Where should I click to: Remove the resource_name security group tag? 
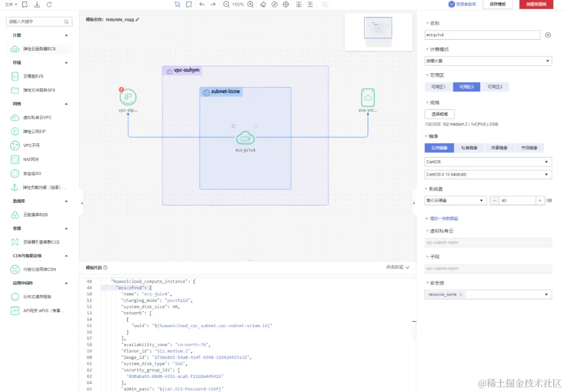pos(460,295)
